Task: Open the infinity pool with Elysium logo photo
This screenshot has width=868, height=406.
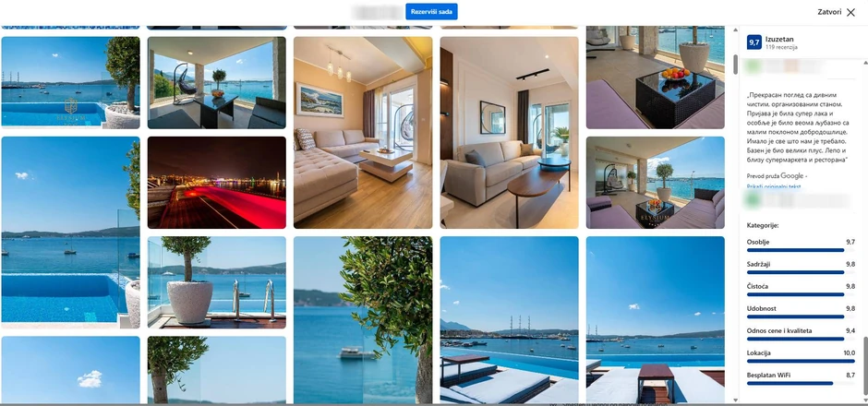Action: click(x=70, y=83)
